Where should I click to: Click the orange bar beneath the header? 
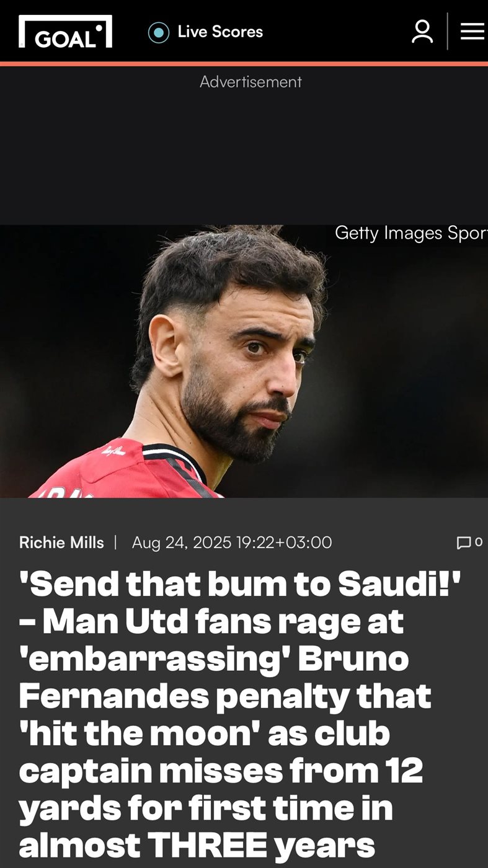pyautogui.click(x=244, y=64)
